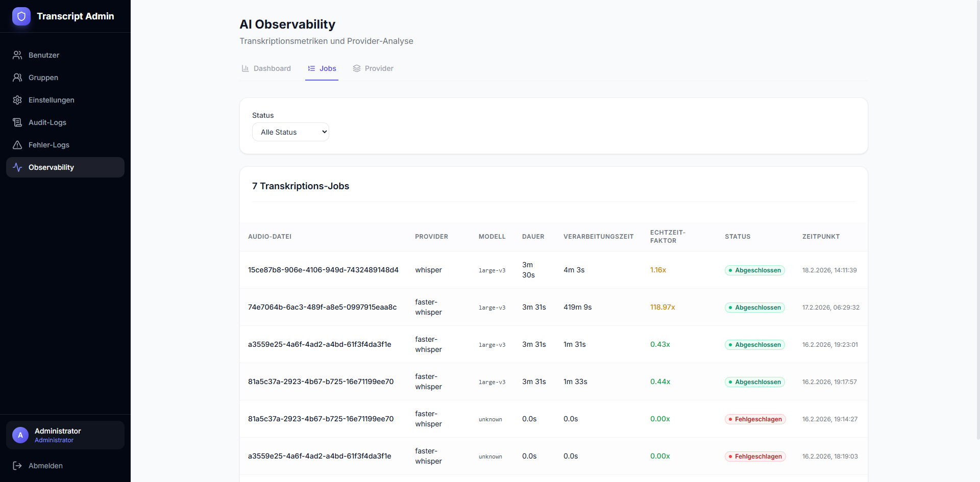The width and height of the screenshot is (980, 482).
Task: Click the Administrator avatar circle
Action: [20, 435]
